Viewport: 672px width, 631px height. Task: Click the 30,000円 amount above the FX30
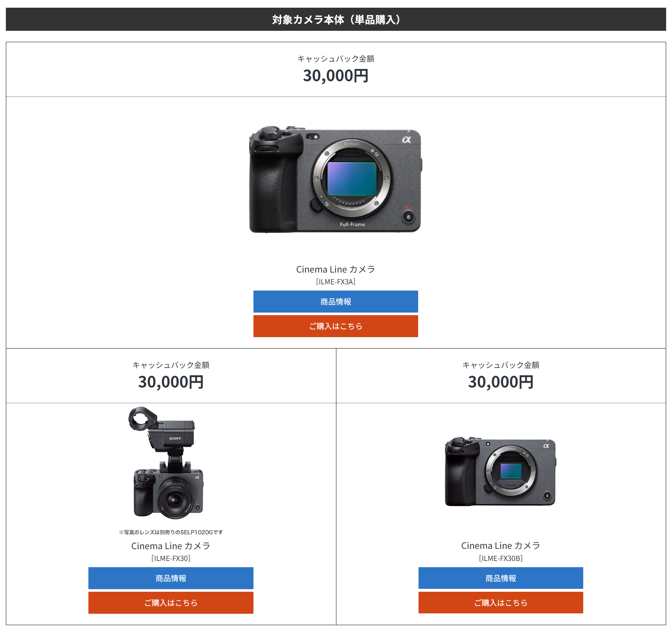coord(171,382)
